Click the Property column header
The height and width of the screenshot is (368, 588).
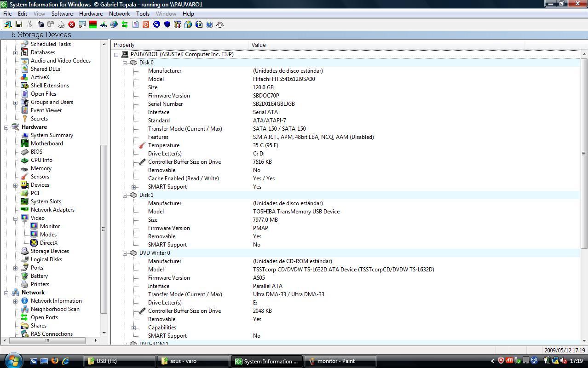(180, 45)
